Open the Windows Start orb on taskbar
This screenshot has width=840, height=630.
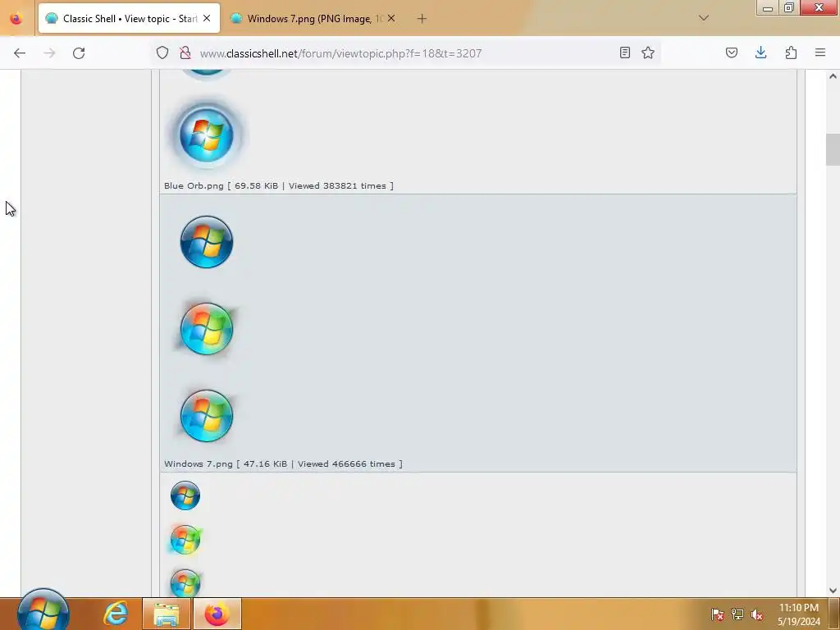click(x=43, y=610)
